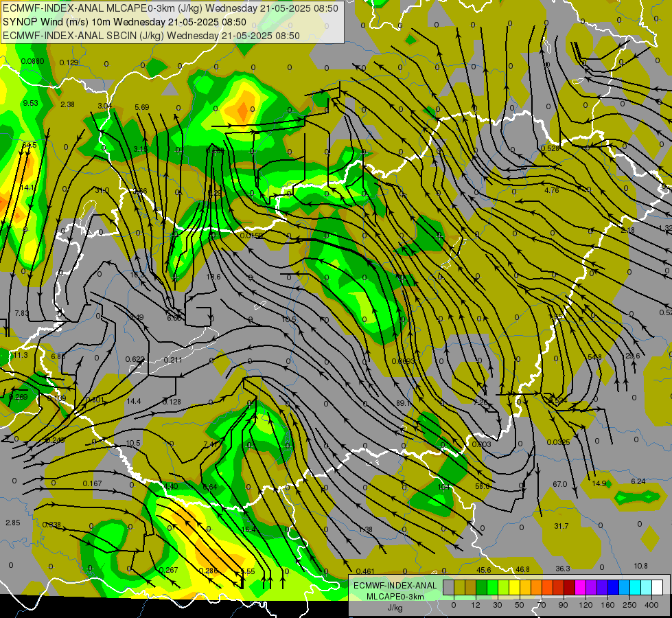Click the 1.38 value on the map
The width and height of the screenshot is (672, 618).
pyautogui.click(x=366, y=529)
